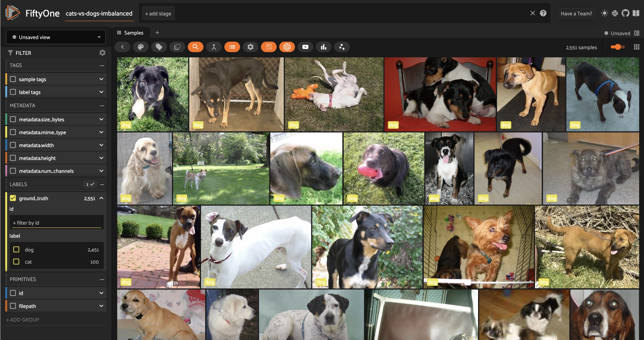Toggle metadata.width checkbox
This screenshot has height=340, width=644.
tap(13, 145)
